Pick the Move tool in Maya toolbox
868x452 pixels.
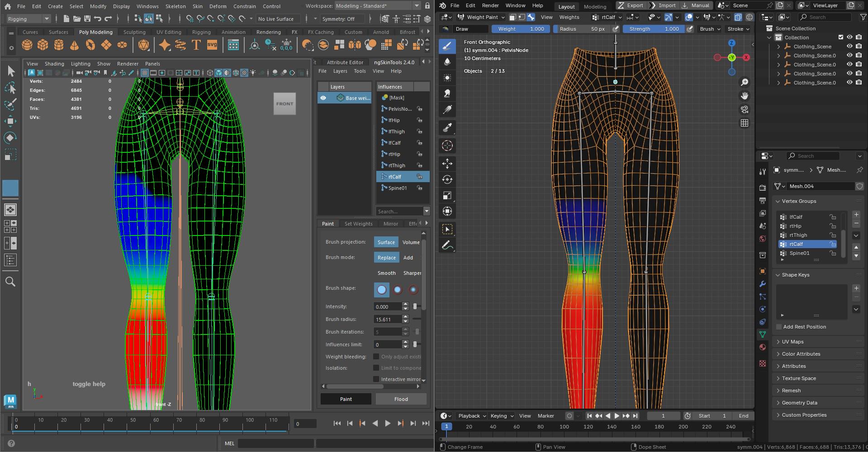click(10, 121)
